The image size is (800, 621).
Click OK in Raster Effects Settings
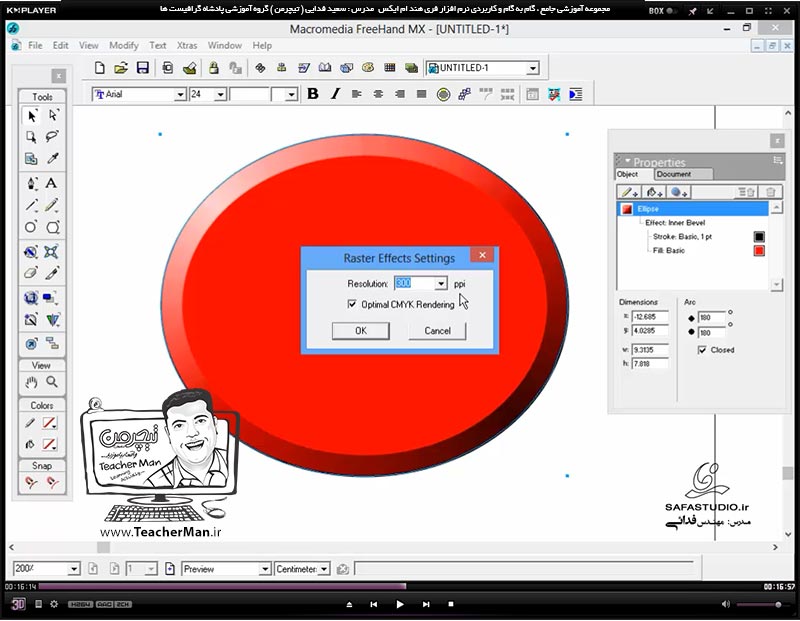(x=361, y=331)
